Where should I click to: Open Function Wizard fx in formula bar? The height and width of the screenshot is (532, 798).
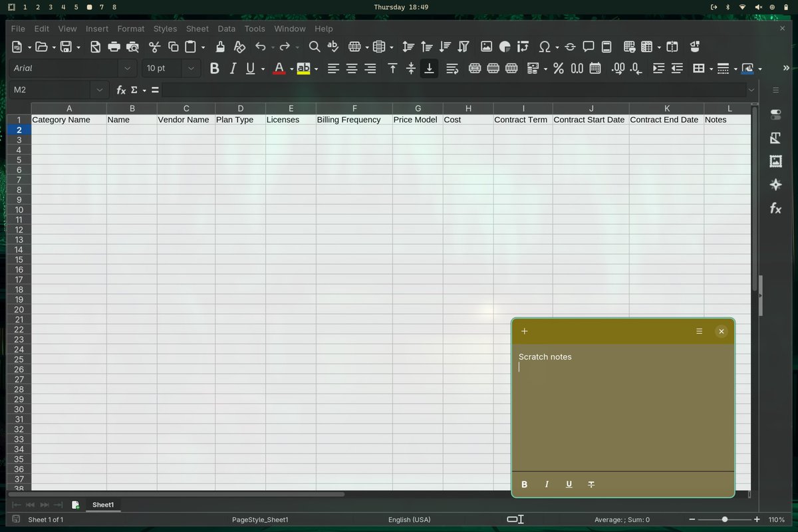click(121, 90)
